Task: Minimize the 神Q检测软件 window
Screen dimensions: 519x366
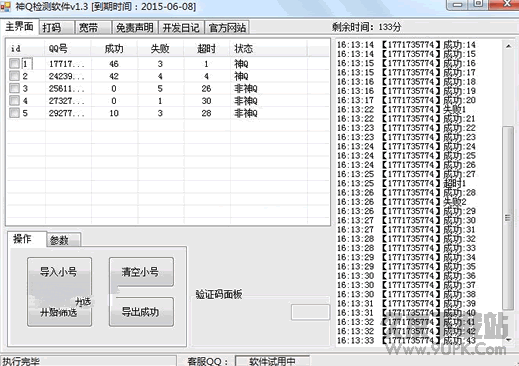Action: tap(458, 4)
